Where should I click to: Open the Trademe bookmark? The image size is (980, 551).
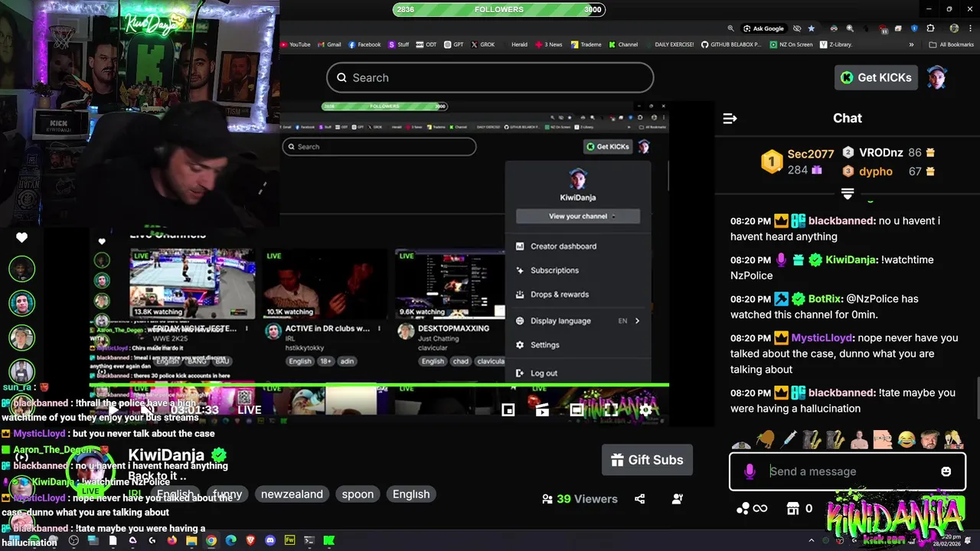(586, 44)
